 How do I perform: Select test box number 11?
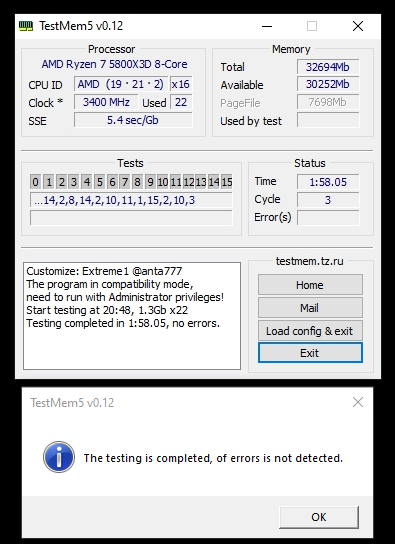(176, 182)
